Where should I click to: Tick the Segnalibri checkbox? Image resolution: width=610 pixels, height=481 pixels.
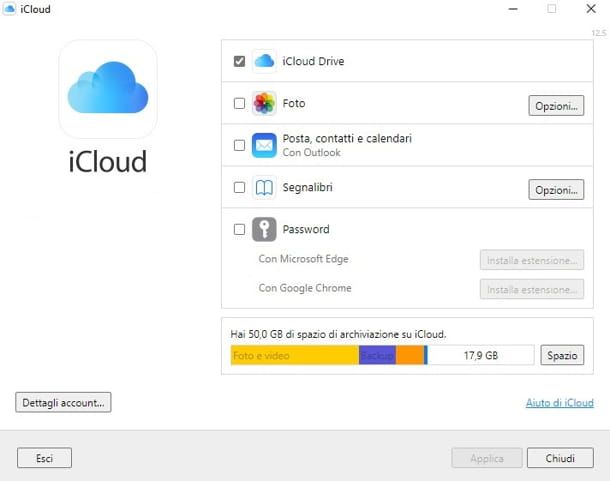[239, 188]
